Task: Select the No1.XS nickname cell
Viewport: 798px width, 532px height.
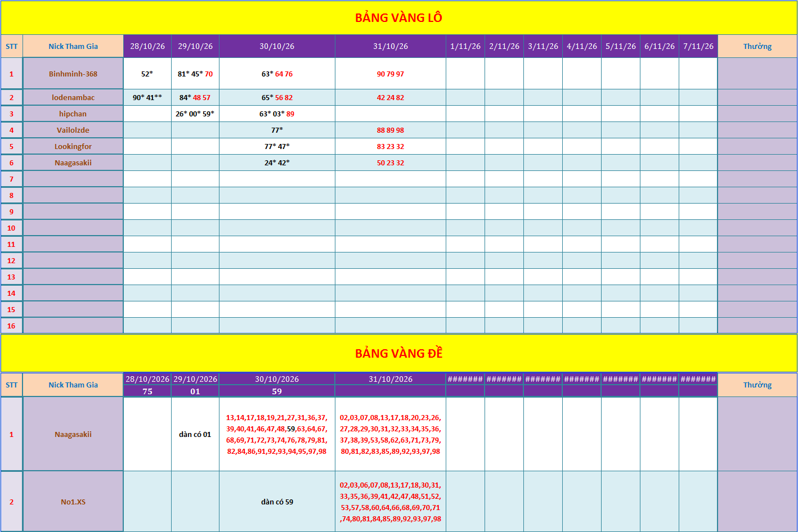Action: click(x=73, y=502)
